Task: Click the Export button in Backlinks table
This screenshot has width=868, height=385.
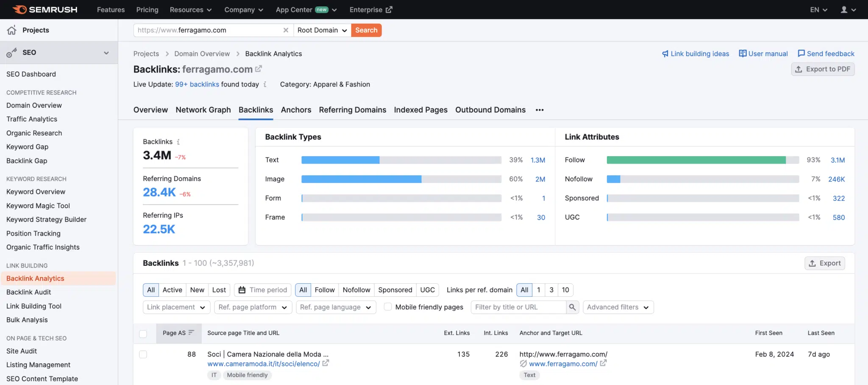Action: click(x=825, y=263)
